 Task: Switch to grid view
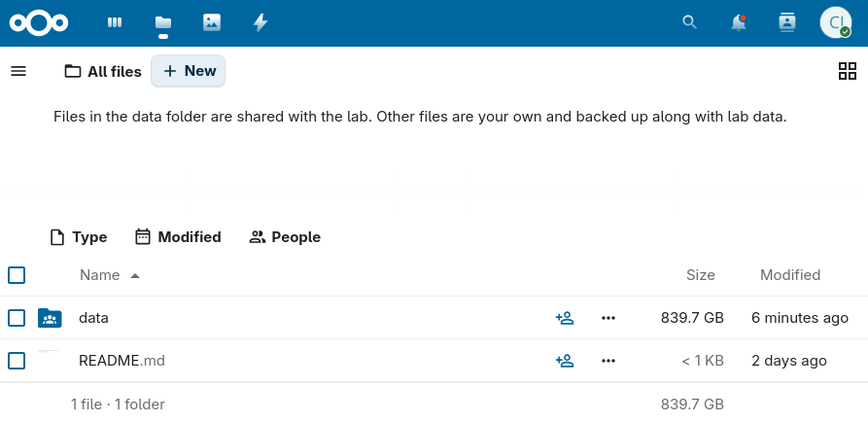[x=848, y=71]
